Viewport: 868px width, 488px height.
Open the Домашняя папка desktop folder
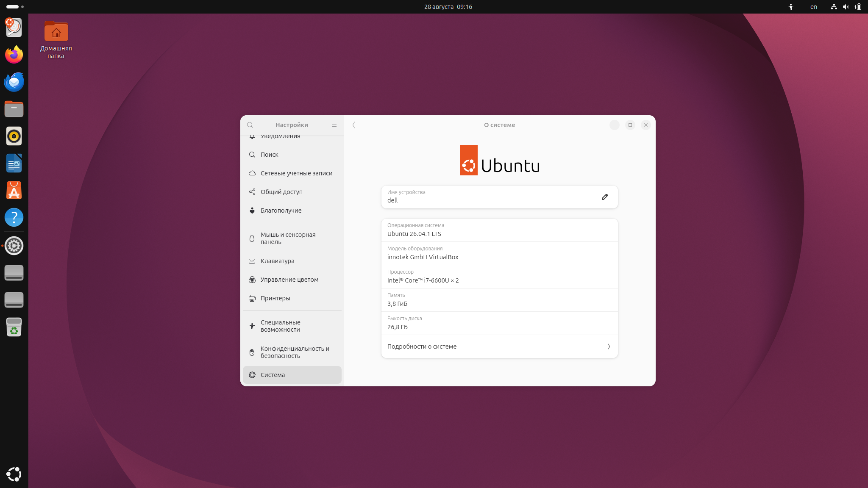pos(56,40)
